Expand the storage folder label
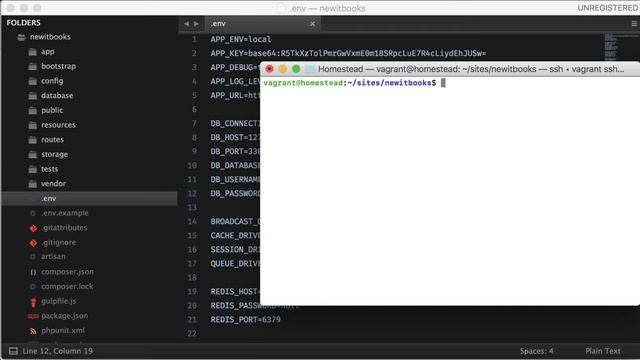 pyautogui.click(x=55, y=154)
